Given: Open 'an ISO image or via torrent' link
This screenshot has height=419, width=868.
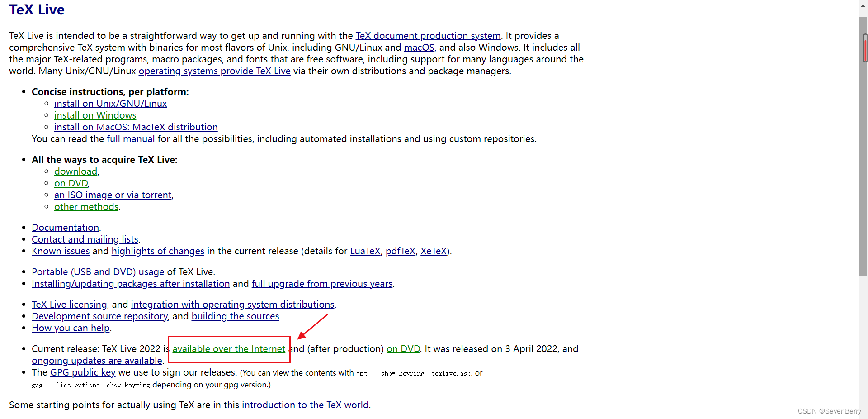Looking at the screenshot, I should click(113, 195).
